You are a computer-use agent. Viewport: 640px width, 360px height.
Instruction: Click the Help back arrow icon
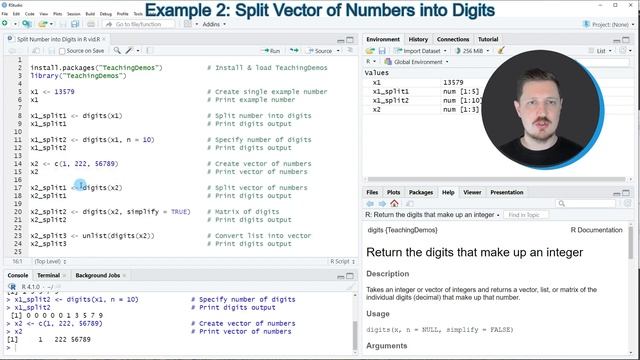click(370, 203)
